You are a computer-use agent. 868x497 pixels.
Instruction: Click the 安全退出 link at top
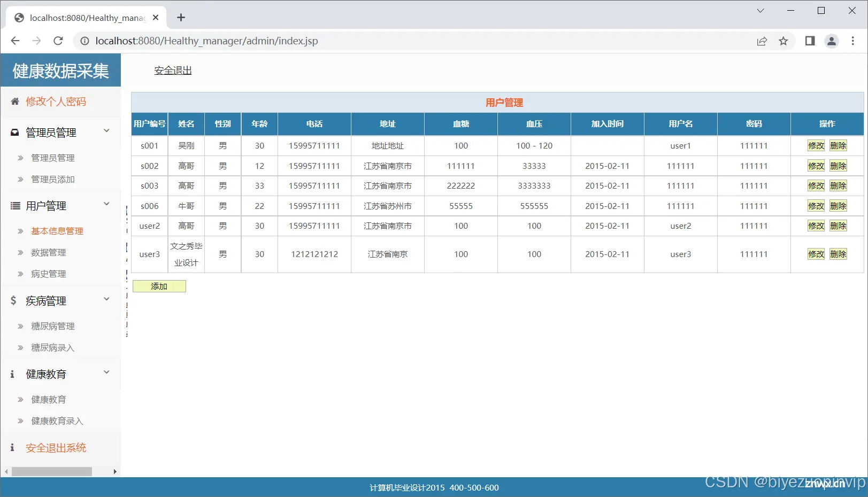pyautogui.click(x=173, y=71)
